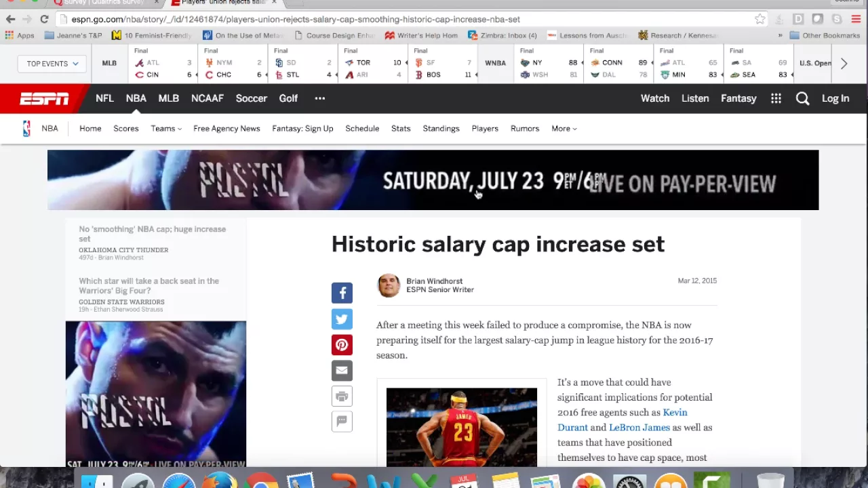
Task: Click the Saturday July 23 banner ad
Action: [433, 180]
